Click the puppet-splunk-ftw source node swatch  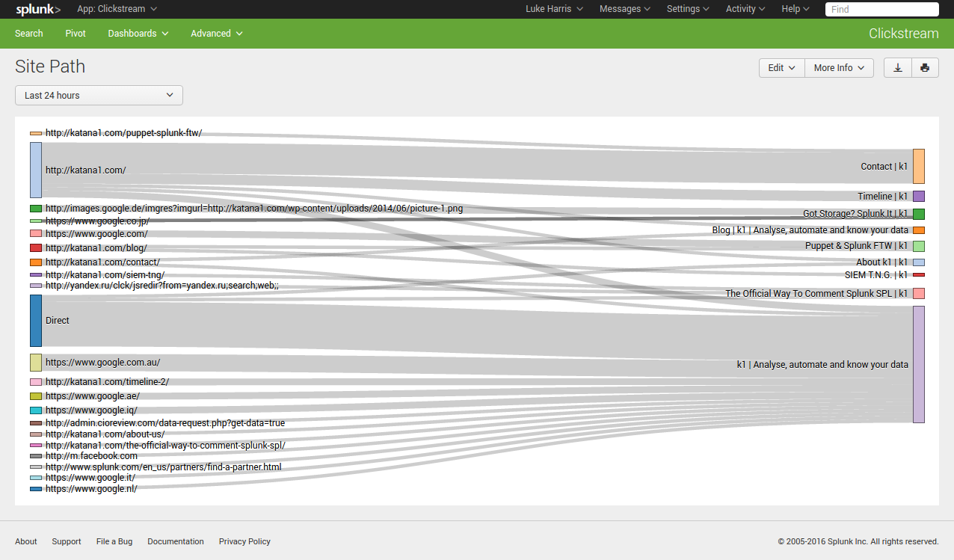coord(36,133)
